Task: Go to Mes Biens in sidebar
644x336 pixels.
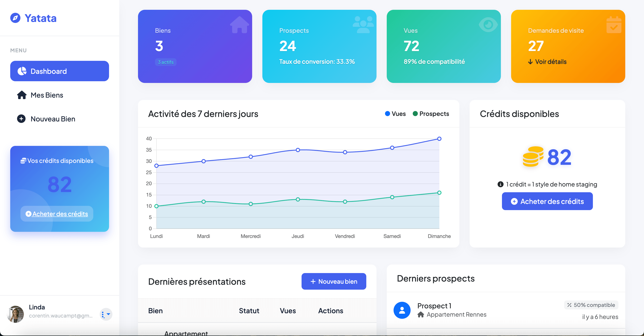Action: pos(46,95)
